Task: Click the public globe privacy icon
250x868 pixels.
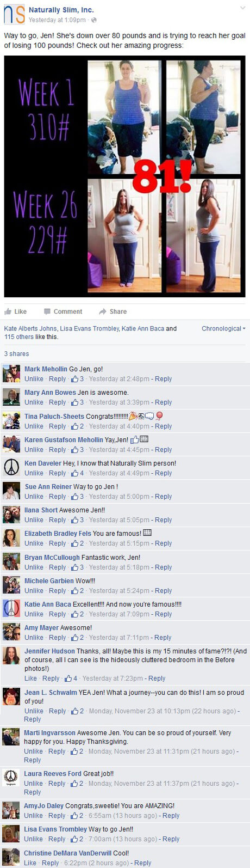Action: point(94,20)
